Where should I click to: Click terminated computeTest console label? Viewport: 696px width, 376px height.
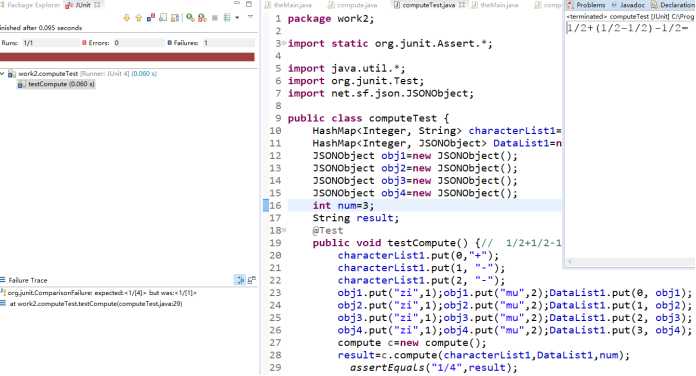point(630,16)
